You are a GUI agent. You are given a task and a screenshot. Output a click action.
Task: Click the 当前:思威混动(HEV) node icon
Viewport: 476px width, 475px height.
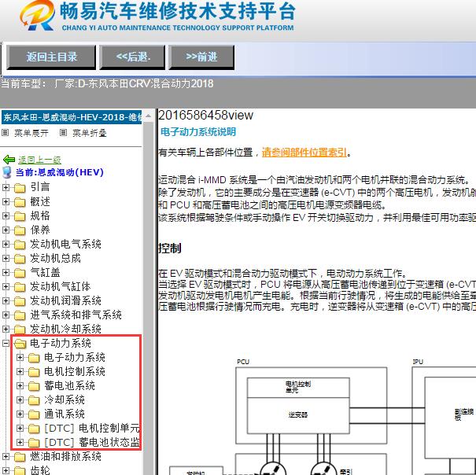click(6, 172)
